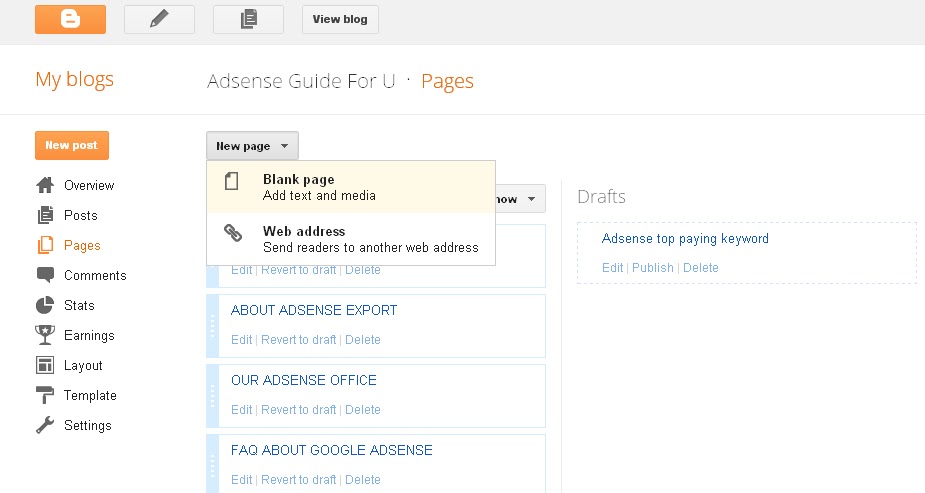Open Layout in the sidebar
Image resolution: width=925 pixels, height=493 pixels.
point(83,366)
